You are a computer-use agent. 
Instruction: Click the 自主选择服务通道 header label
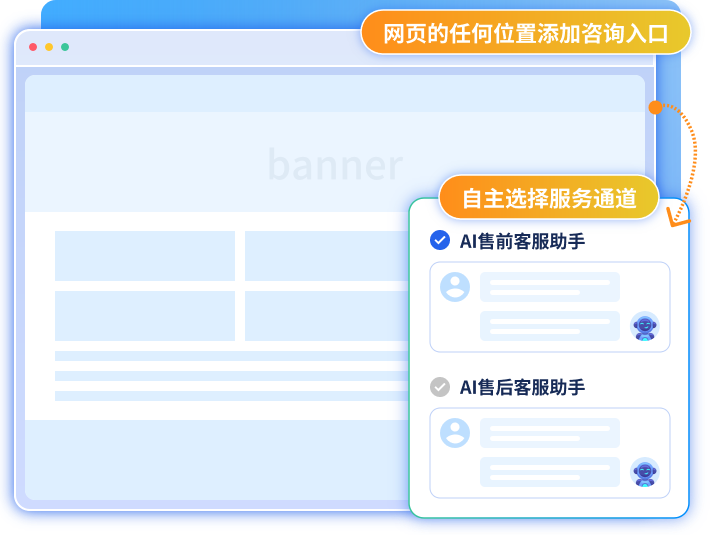pyautogui.click(x=549, y=197)
